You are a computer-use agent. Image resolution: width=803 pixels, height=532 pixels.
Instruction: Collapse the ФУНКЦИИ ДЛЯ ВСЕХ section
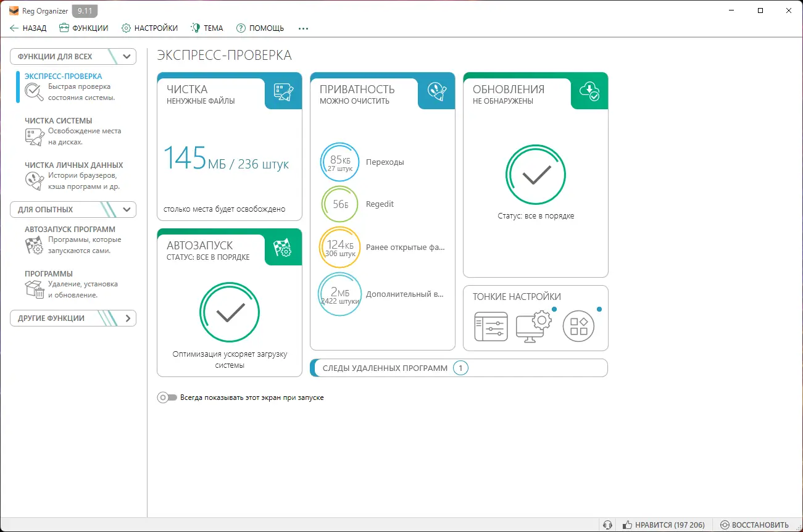(125, 56)
